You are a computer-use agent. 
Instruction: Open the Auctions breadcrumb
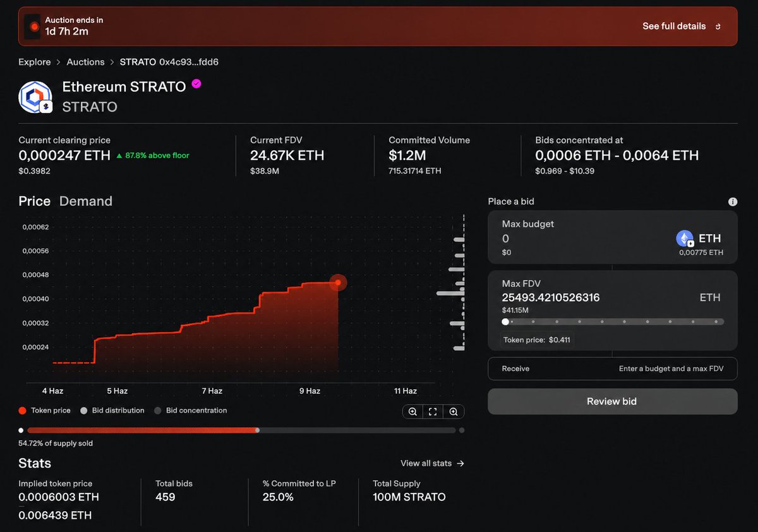tap(85, 62)
